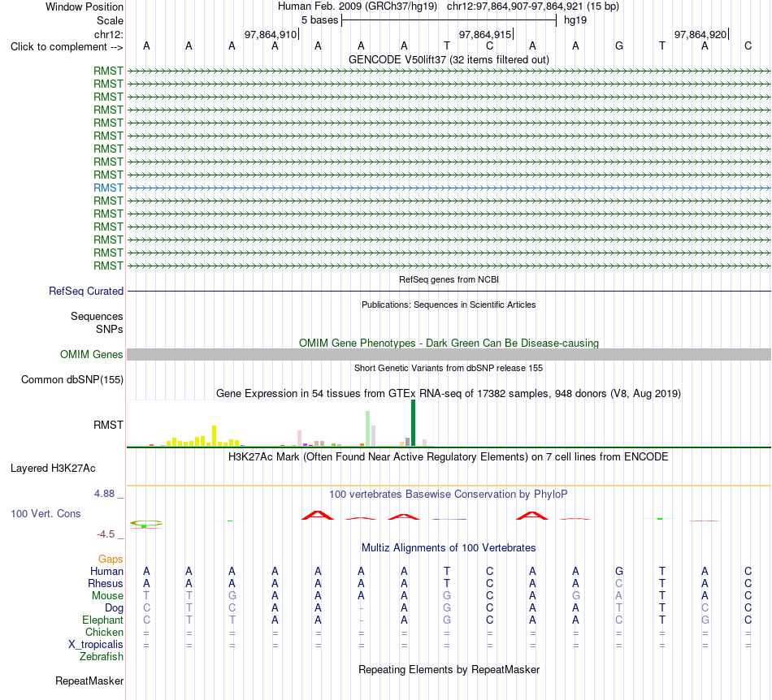
Task: Click the OMIM Genes label
Action: [x=92, y=355]
